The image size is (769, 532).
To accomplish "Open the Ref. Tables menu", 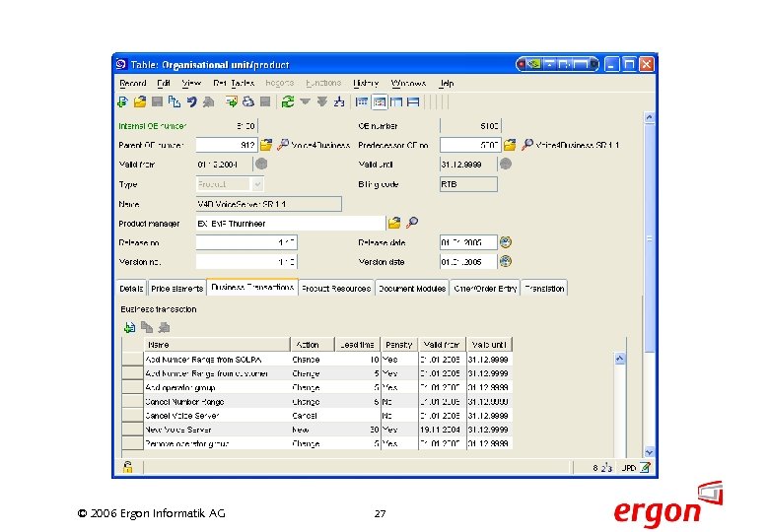I will [x=234, y=84].
